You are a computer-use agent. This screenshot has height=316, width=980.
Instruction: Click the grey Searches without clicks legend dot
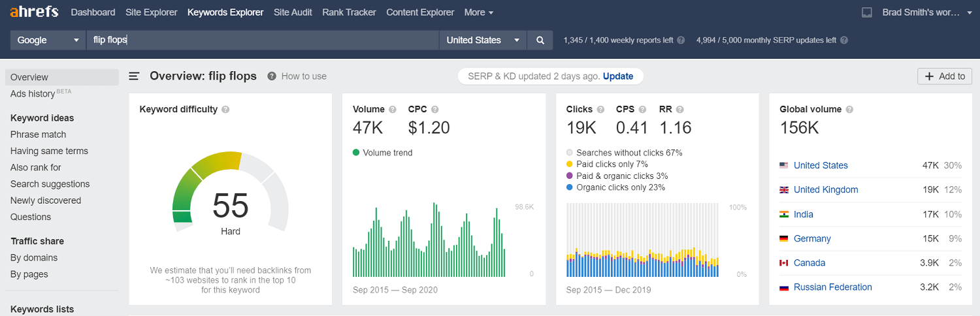tap(570, 153)
